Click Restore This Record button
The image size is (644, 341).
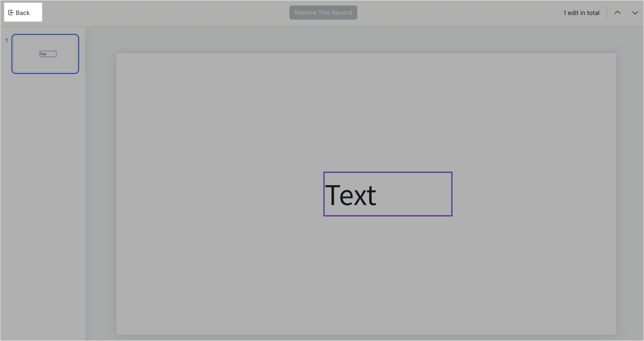tap(323, 13)
